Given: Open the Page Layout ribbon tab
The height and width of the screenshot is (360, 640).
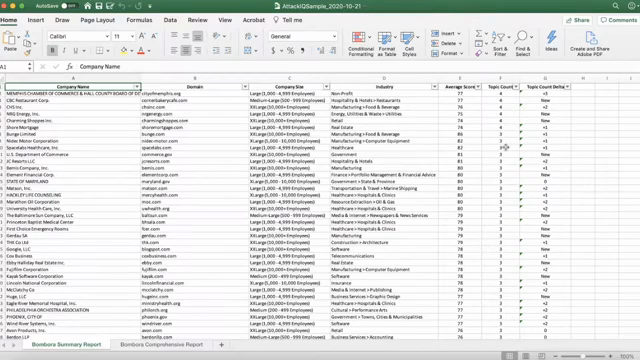Looking at the screenshot, I should point(98,20).
